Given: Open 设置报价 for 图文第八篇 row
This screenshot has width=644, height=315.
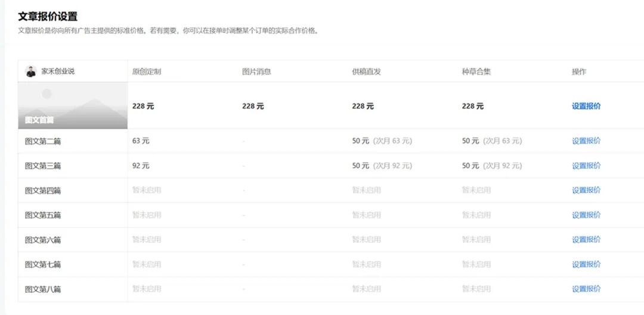Looking at the screenshot, I should 586,289.
